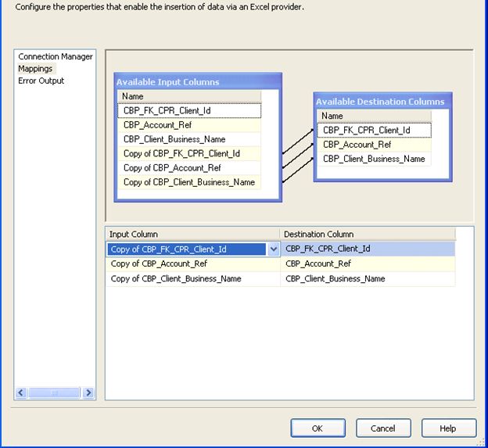The image size is (488, 448).
Task: Click the sidebar horizontal scrollbar thumb
Action: [x=54, y=392]
